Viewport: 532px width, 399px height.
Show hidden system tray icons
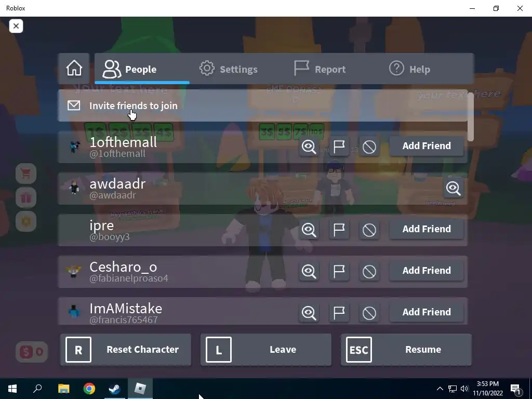click(x=440, y=389)
